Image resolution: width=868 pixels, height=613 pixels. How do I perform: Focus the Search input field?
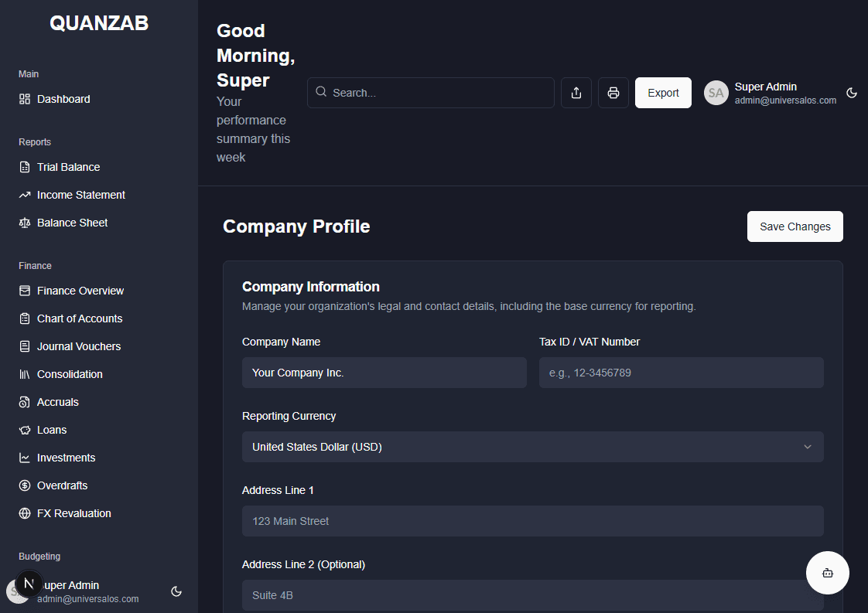pos(431,93)
